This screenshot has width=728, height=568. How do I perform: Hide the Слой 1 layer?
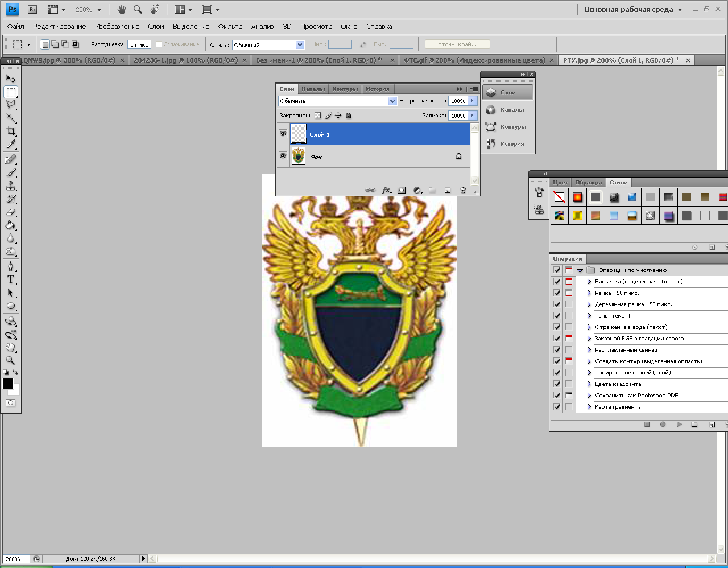283,134
